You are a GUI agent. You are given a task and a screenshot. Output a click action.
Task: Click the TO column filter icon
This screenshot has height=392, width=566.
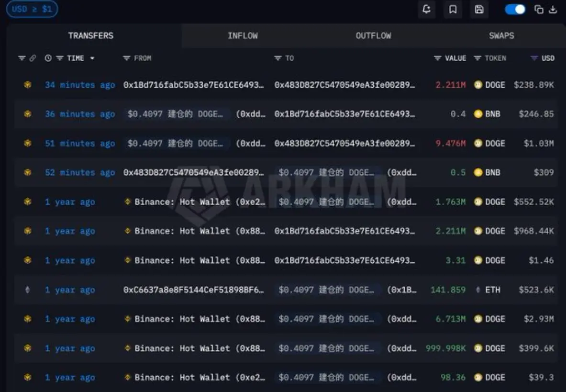pyautogui.click(x=277, y=58)
